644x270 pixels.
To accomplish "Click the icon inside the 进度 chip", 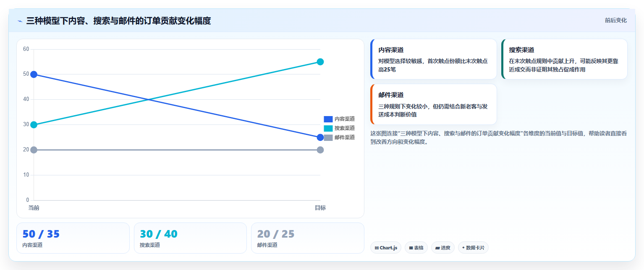I will [437, 248].
